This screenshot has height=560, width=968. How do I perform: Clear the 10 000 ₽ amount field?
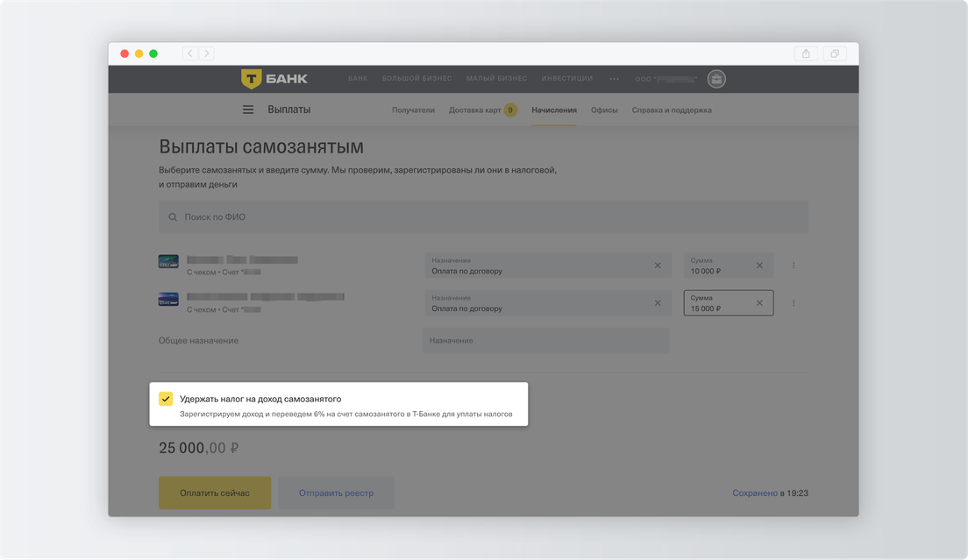point(759,266)
